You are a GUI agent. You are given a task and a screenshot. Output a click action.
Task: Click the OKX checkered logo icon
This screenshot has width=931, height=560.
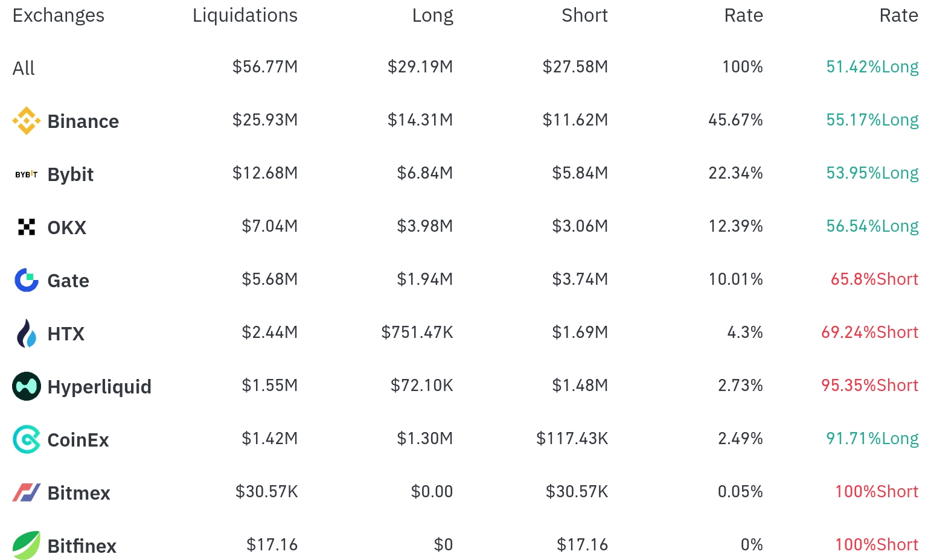27,227
